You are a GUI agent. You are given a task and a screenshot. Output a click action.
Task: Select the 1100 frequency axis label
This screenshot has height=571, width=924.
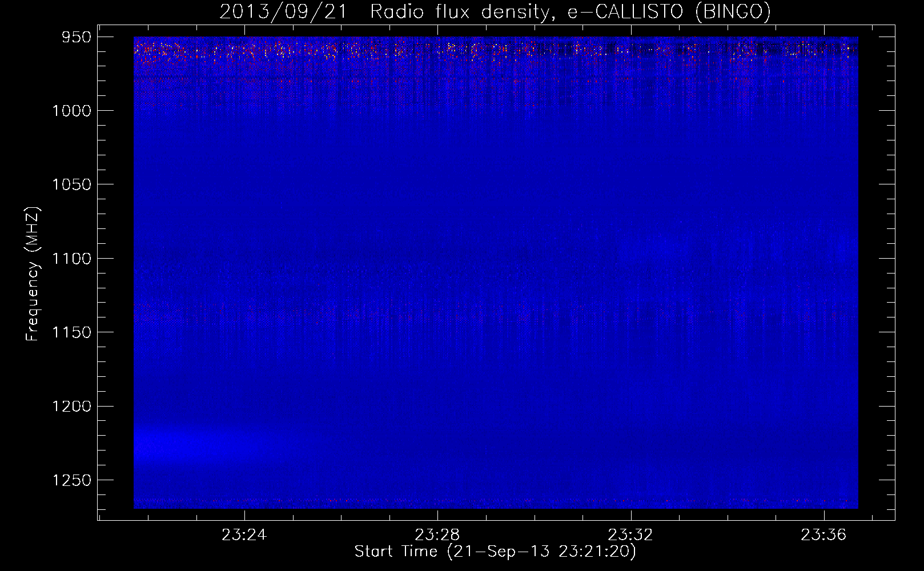pyautogui.click(x=71, y=259)
